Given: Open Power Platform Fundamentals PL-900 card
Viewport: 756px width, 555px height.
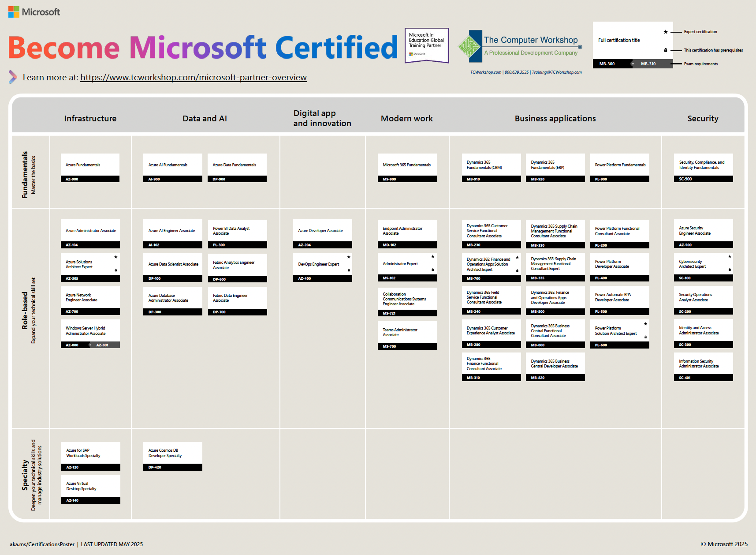Looking at the screenshot, I should click(x=620, y=168).
